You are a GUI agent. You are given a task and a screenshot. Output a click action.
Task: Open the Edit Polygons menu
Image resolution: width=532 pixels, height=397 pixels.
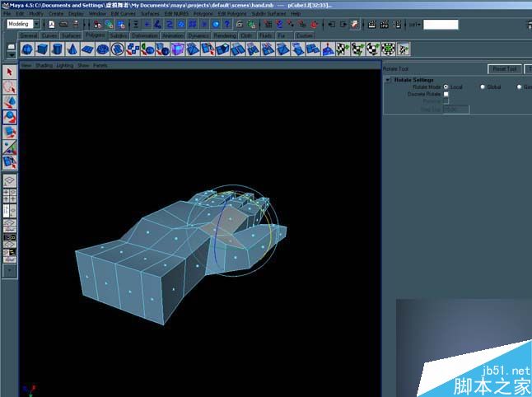(x=232, y=13)
